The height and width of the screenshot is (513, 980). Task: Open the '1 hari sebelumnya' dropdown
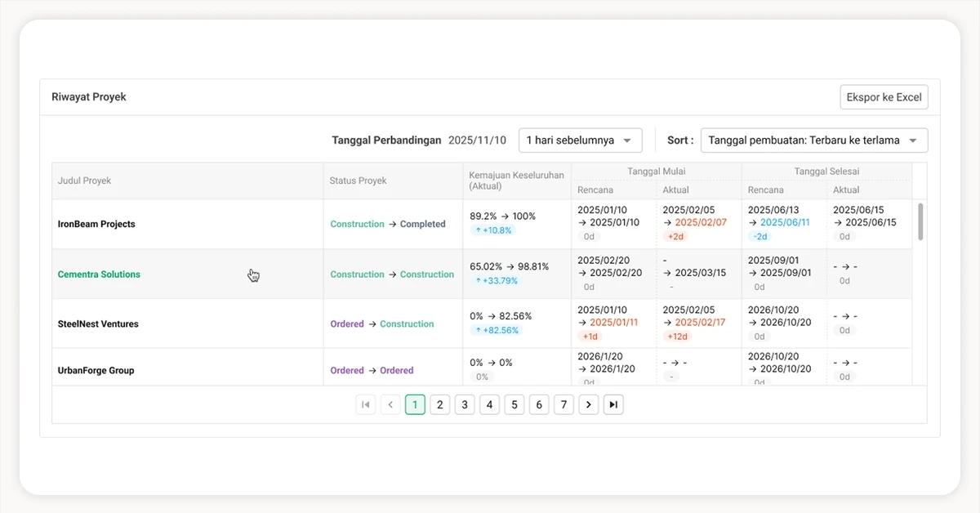click(581, 141)
